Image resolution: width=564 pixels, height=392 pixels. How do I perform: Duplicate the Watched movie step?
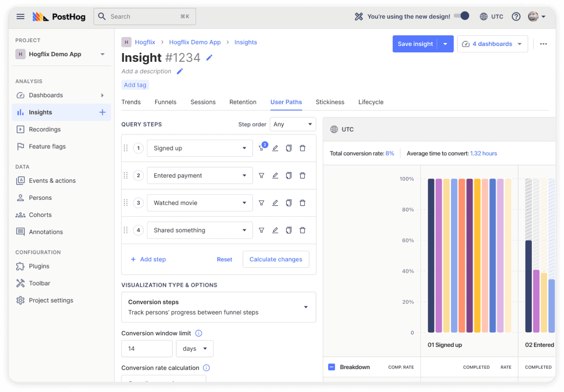[289, 203]
